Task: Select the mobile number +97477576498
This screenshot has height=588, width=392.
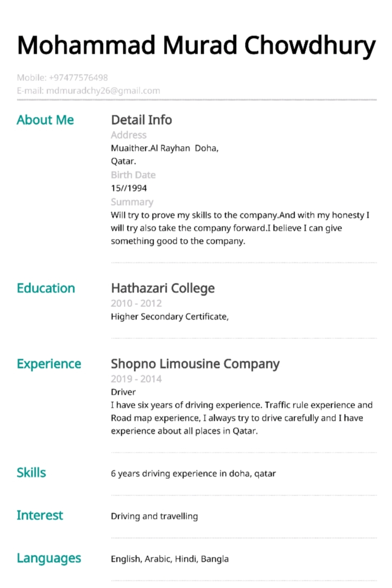Action: coord(78,78)
